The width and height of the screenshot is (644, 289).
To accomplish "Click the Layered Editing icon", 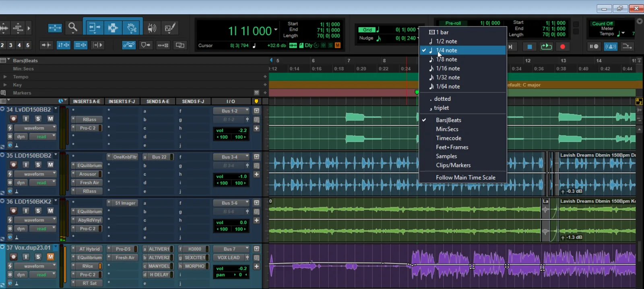I will 180,45.
